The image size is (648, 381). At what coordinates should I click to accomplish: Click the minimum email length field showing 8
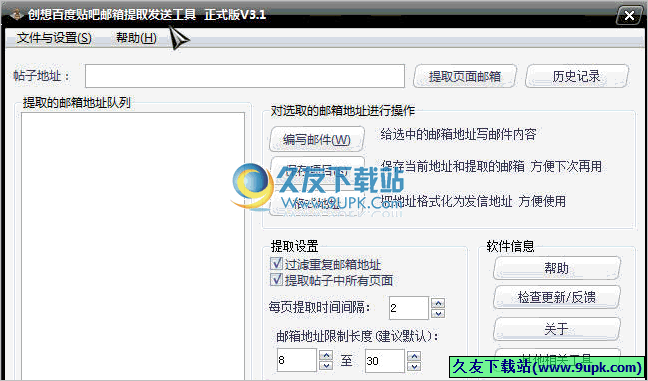[297, 360]
